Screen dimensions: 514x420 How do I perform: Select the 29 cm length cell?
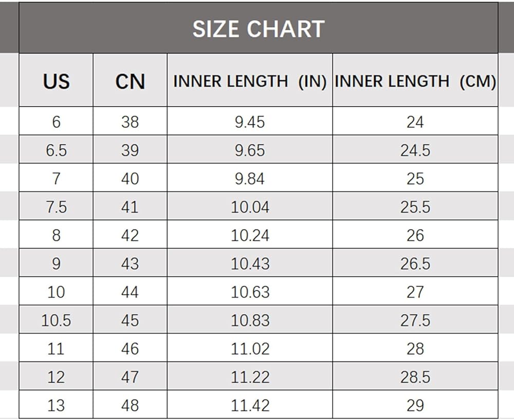pos(415,406)
